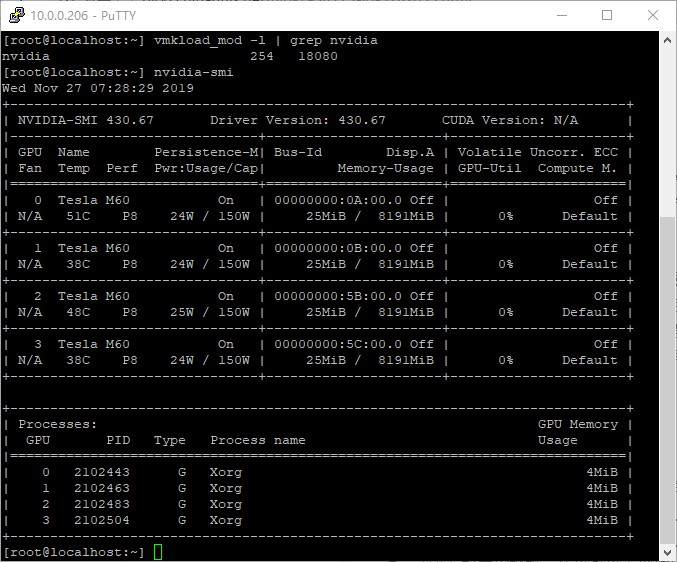The width and height of the screenshot is (677, 562).
Task: Click the green cursor at the last prompt
Action: [x=158, y=552]
